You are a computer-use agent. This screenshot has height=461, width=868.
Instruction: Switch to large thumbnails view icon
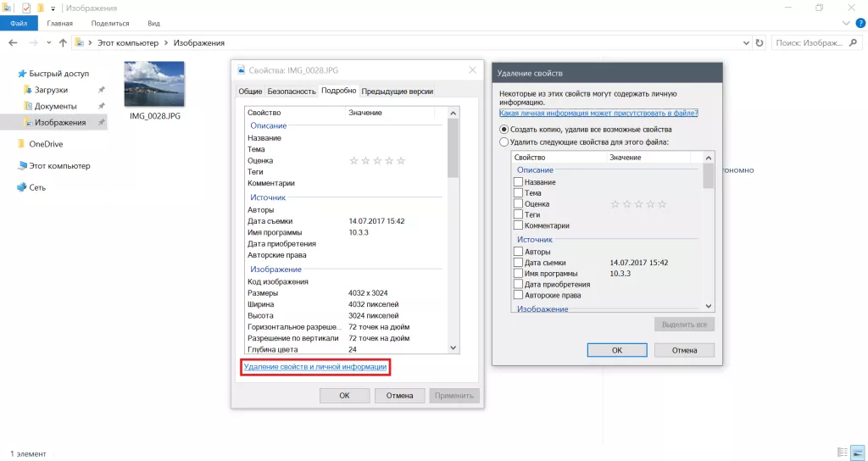pos(857,453)
